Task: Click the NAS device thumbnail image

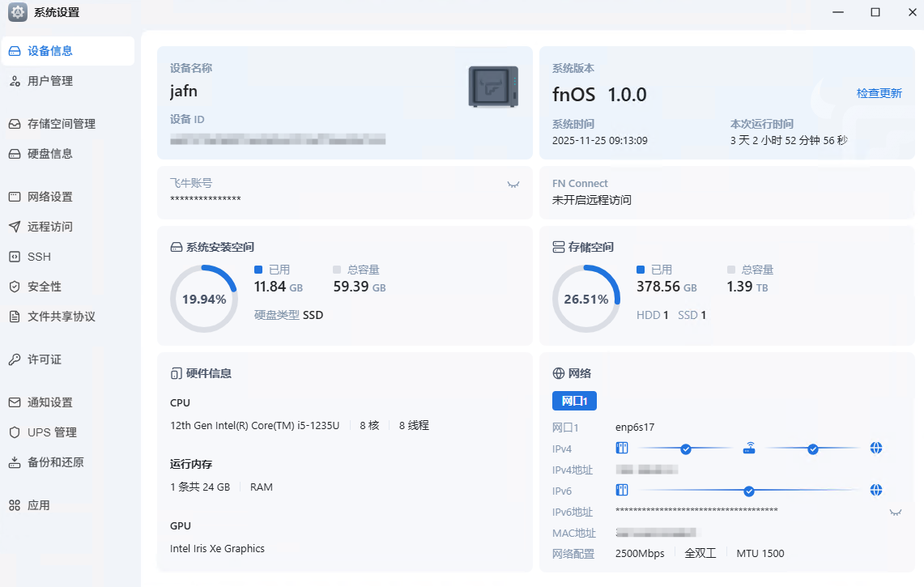Action: (x=493, y=87)
